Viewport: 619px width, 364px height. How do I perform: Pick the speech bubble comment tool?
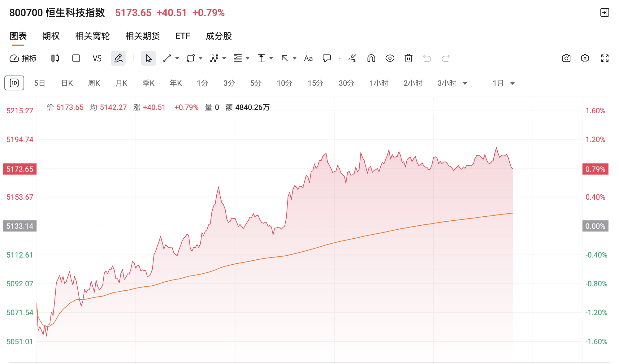coord(327,58)
